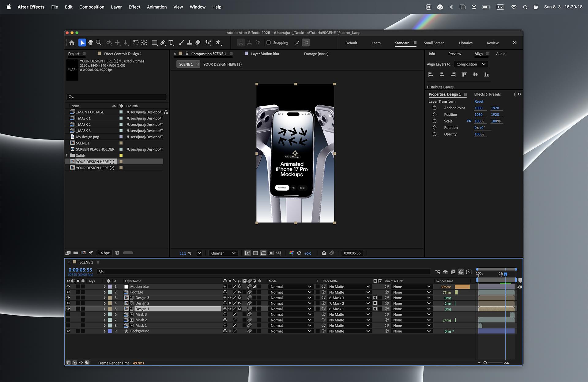Take a snapshot with the camera icon
This screenshot has height=382, width=588.
pyautogui.click(x=324, y=253)
